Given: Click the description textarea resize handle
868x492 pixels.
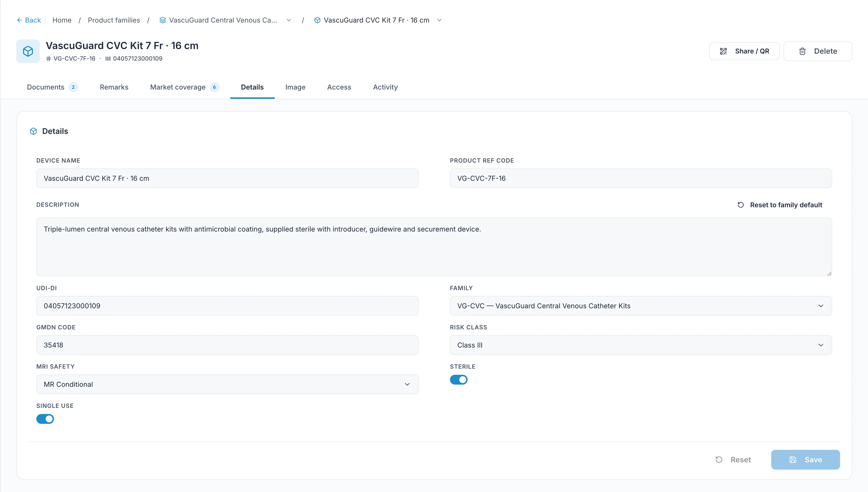Looking at the screenshot, I should coord(829,273).
